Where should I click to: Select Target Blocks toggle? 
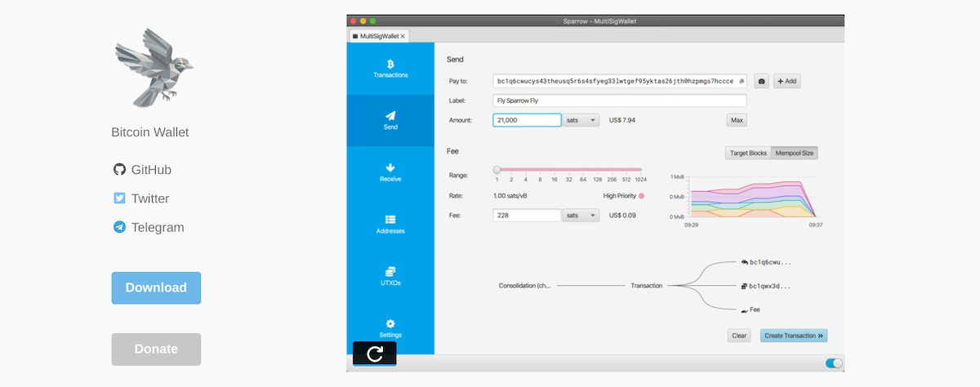(x=748, y=153)
